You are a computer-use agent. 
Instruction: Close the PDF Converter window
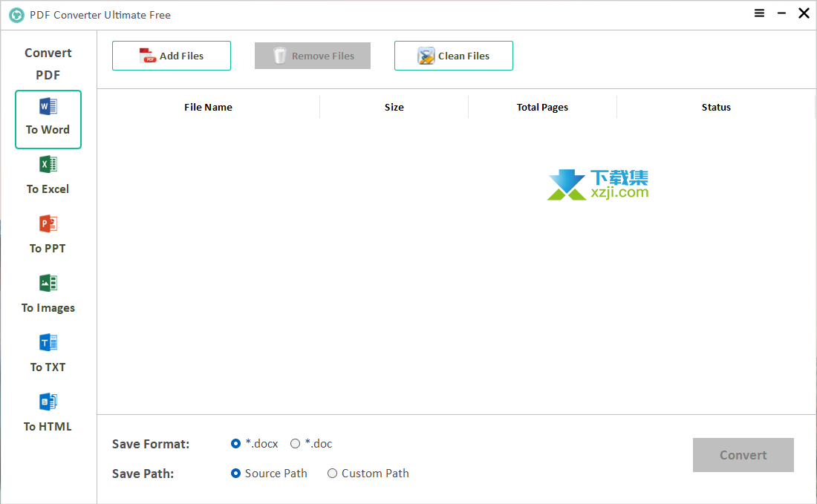(x=804, y=13)
